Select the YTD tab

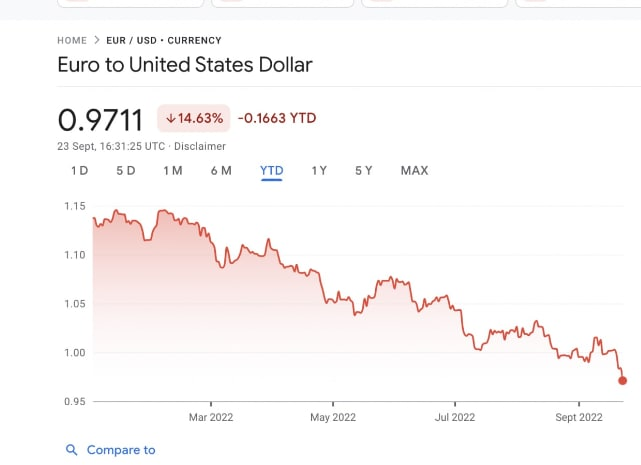pos(272,171)
